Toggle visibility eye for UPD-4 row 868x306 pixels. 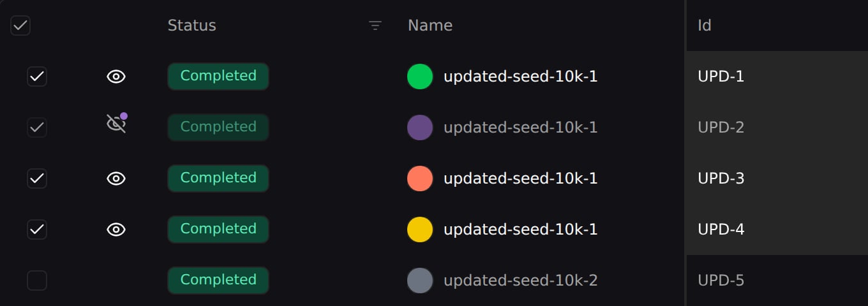click(x=116, y=229)
